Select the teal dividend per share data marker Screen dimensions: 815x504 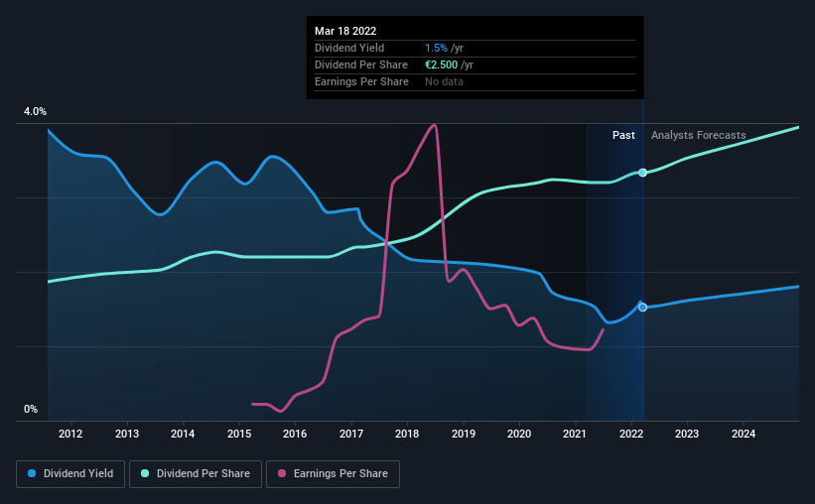pyautogui.click(x=643, y=173)
